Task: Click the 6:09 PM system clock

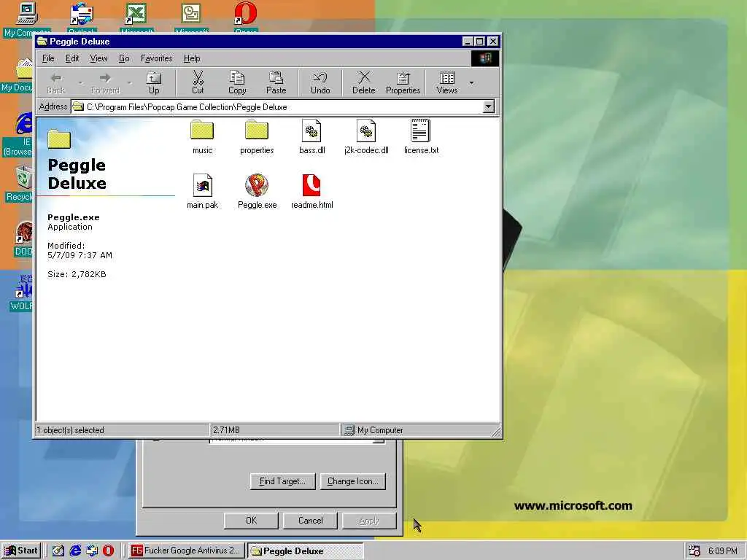Action: click(x=722, y=551)
